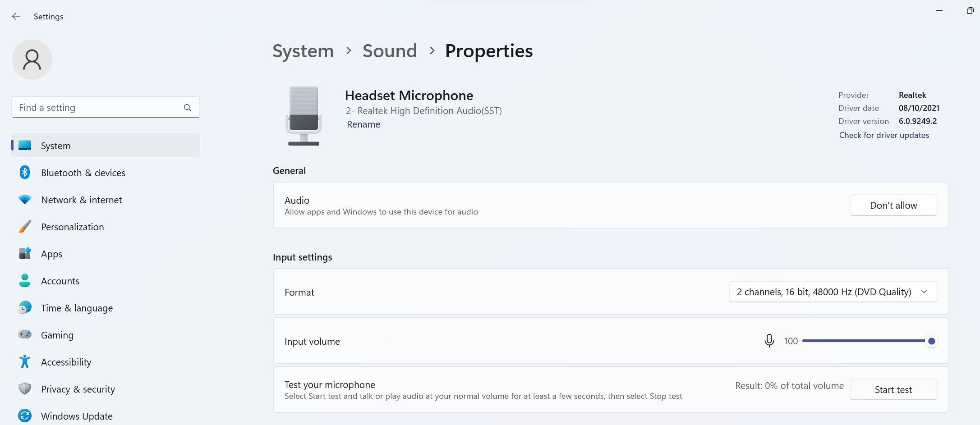The height and width of the screenshot is (425, 980).
Task: Select Time & language in sidebar
Action: coord(77,308)
